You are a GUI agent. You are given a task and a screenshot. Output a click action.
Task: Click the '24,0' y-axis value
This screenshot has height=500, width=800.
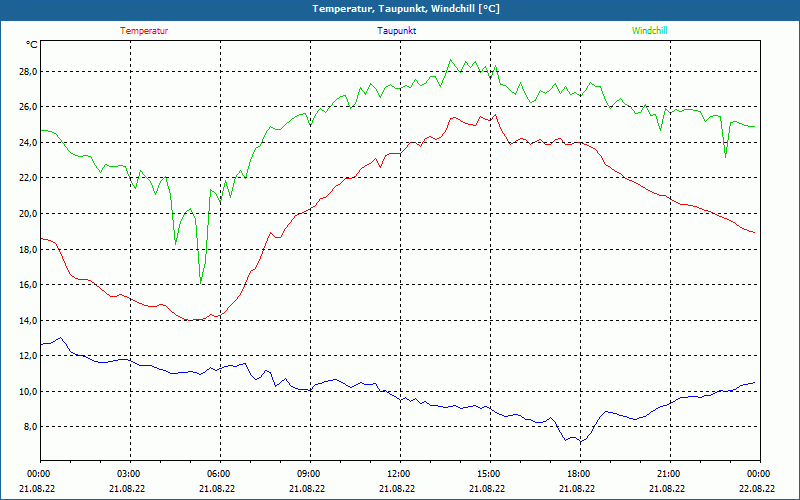[x=28, y=142]
